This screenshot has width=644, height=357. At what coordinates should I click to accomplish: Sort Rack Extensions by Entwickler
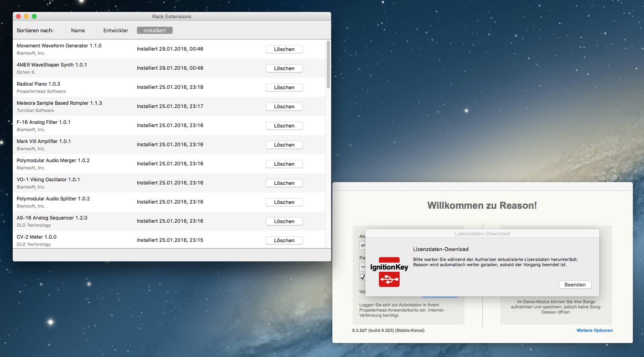(x=116, y=31)
